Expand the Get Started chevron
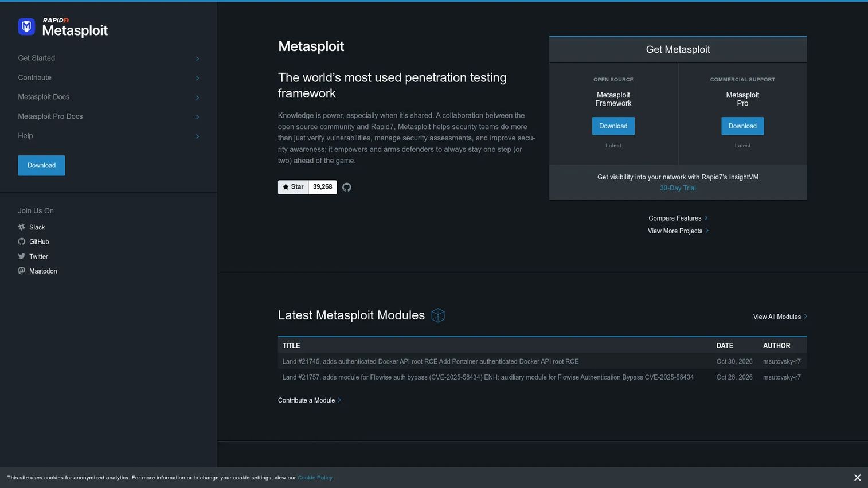The image size is (868, 488). pos(197,58)
